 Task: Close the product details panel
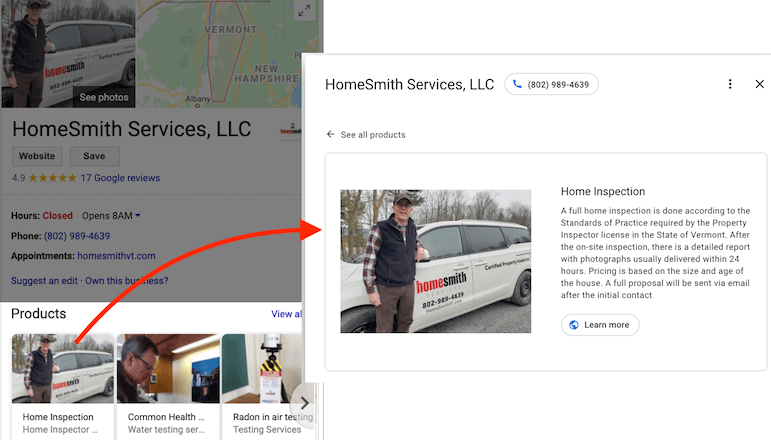759,84
